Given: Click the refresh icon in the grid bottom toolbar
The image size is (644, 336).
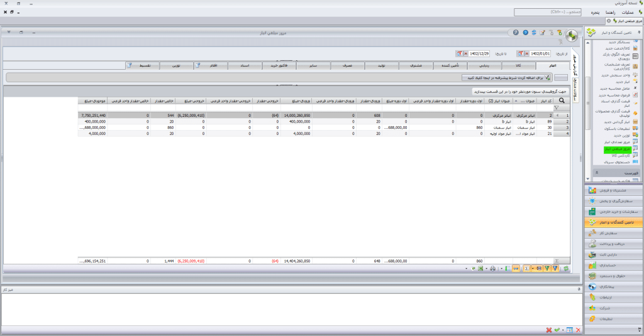Looking at the screenshot, I should click(566, 269).
